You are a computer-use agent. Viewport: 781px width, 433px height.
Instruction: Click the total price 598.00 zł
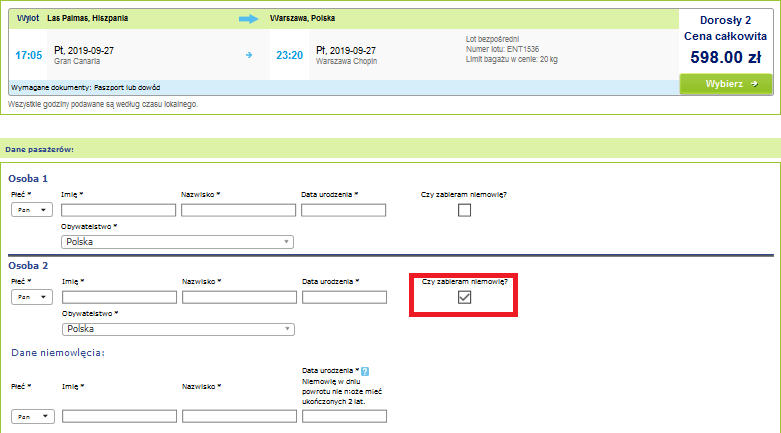pyautogui.click(x=726, y=57)
